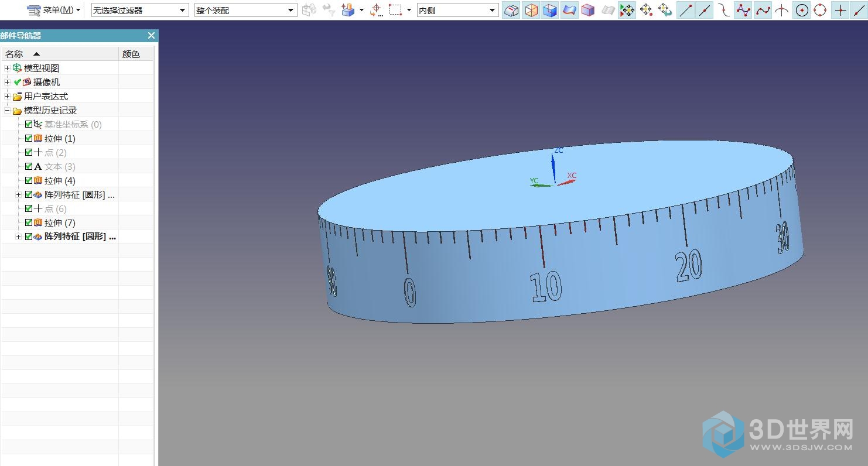The width and height of the screenshot is (868, 466).
Task: Toggle the Arc Center snap icon
Action: pyautogui.click(x=802, y=10)
